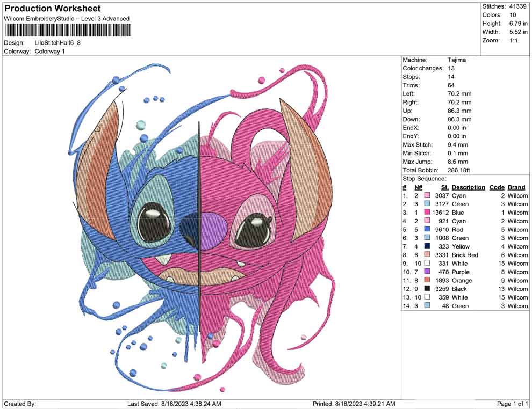This screenshot has height=409, width=532.
Task: Select the Total Bobbin value 286.18ft
Action: point(459,170)
